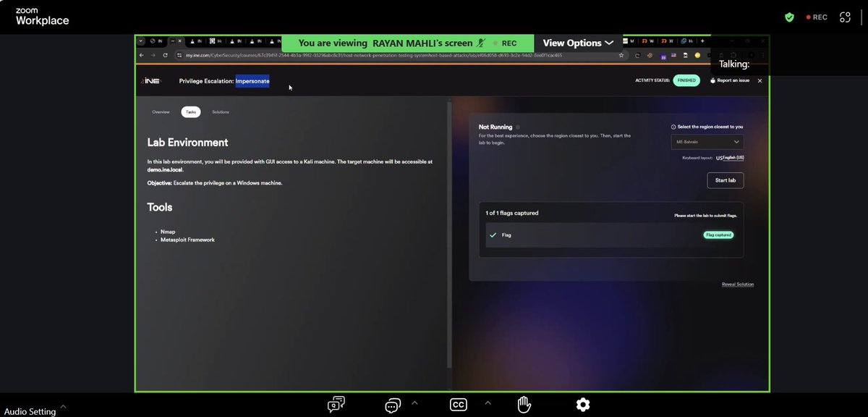Click the highlighted word Impersonate
Screen dimensions: 868x417
(252, 81)
